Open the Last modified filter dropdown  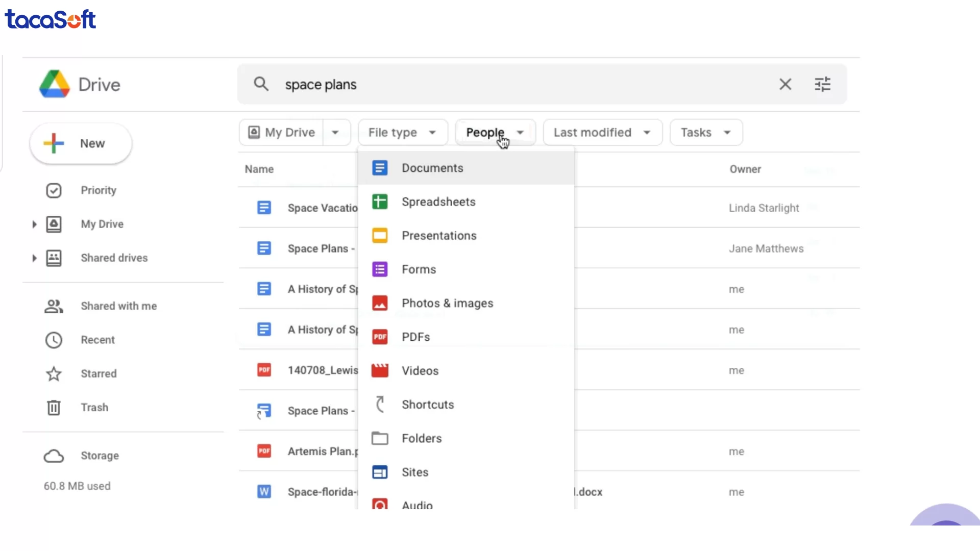tap(602, 133)
